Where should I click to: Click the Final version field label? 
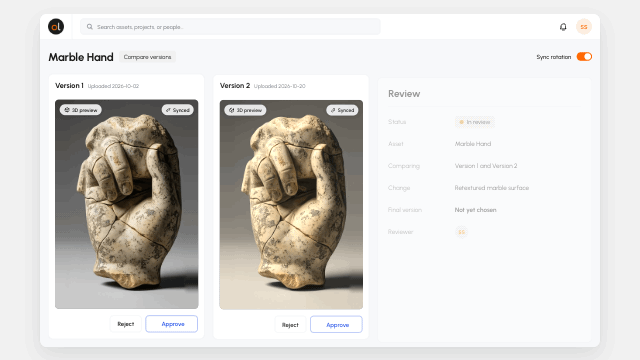coord(405,210)
